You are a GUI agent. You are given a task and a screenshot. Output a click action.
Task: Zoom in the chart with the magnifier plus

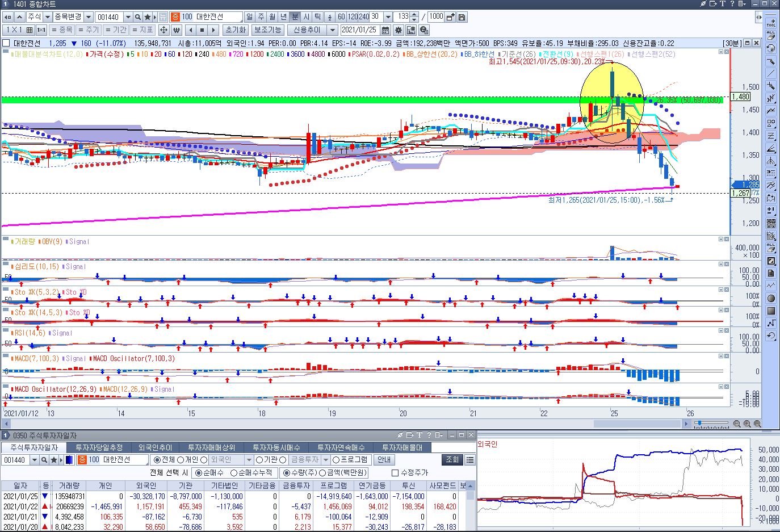tap(748, 424)
